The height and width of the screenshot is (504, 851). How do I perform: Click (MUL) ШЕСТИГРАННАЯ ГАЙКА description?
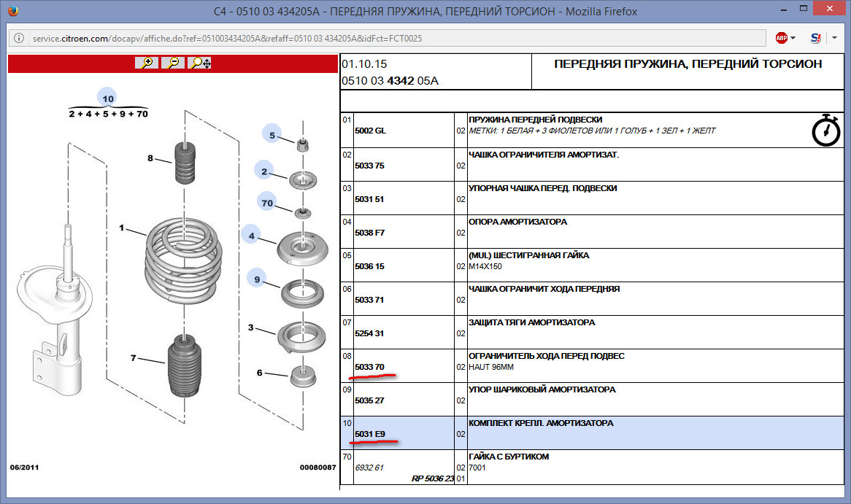pos(528,255)
